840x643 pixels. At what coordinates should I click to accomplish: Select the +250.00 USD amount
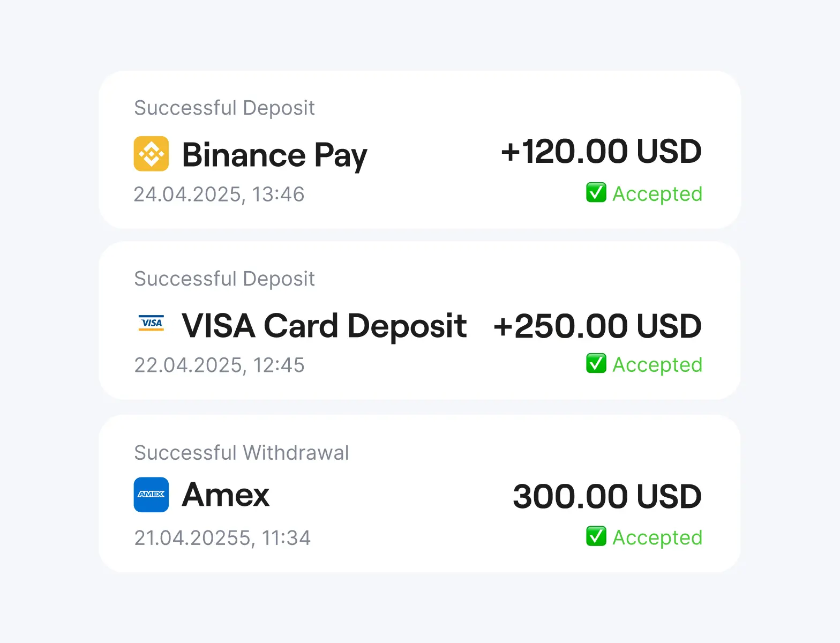(x=597, y=326)
